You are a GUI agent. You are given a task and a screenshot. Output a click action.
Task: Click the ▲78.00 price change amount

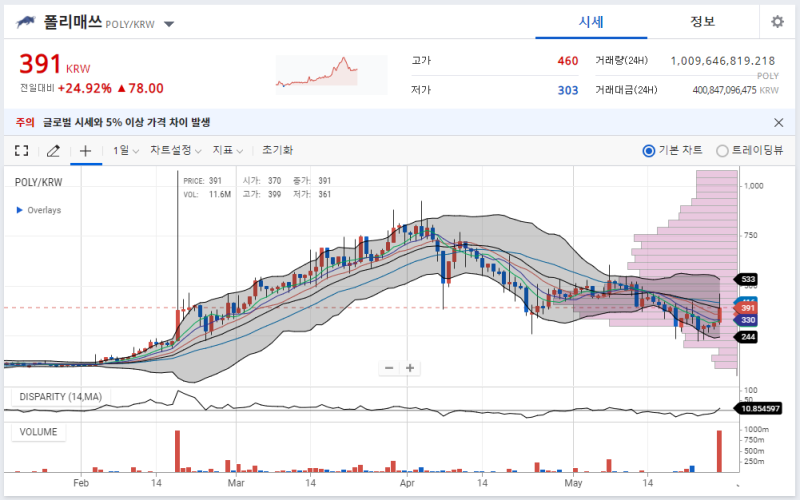click(140, 88)
